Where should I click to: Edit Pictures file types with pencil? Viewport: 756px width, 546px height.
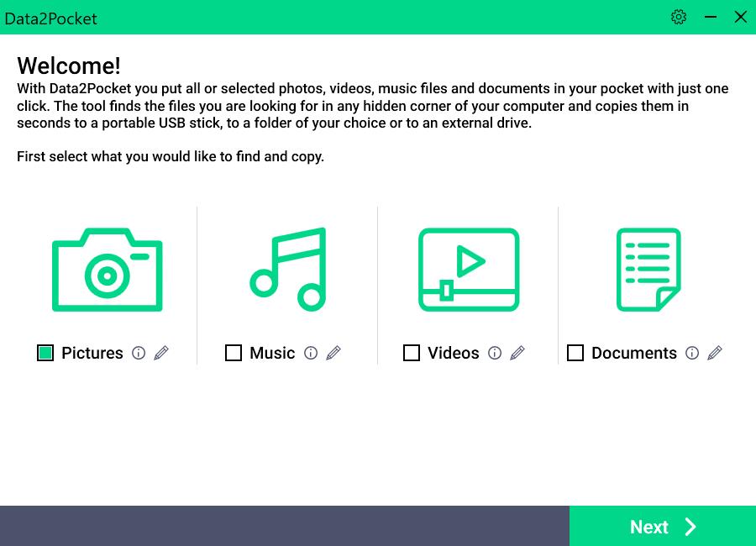click(x=161, y=354)
